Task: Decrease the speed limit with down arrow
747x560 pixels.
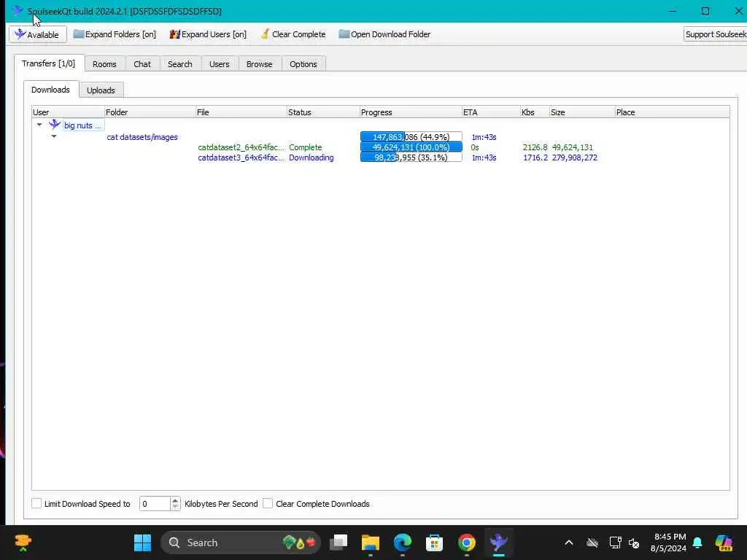Action: point(175,507)
